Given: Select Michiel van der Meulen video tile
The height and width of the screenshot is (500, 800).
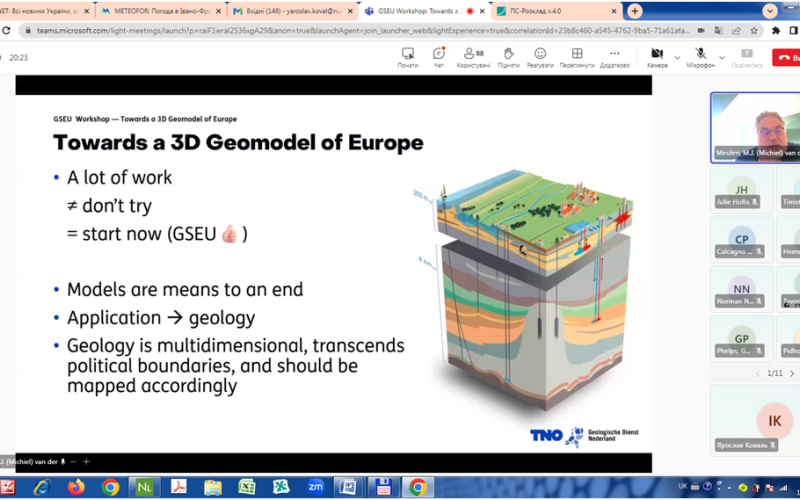Looking at the screenshot, I should (x=755, y=128).
